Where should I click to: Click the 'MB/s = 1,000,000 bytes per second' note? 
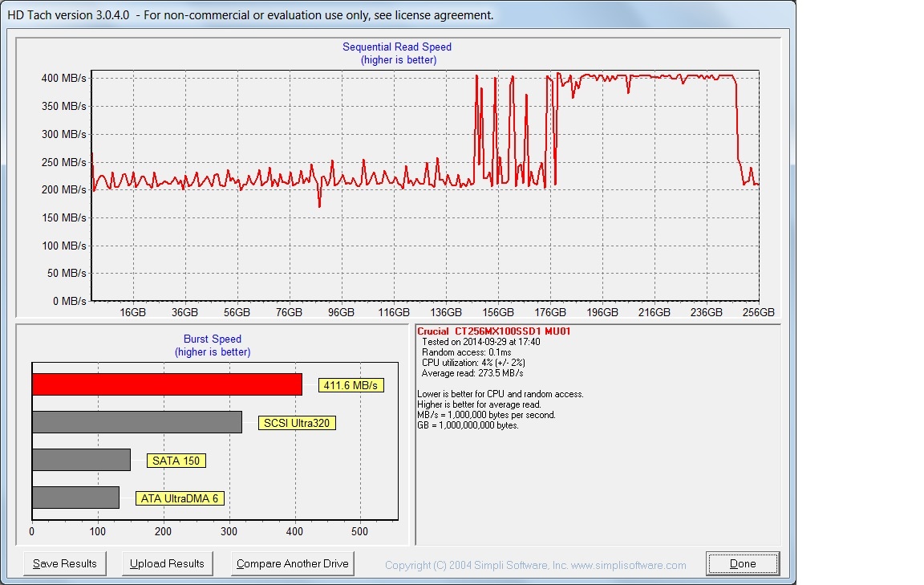pyautogui.click(x=486, y=415)
